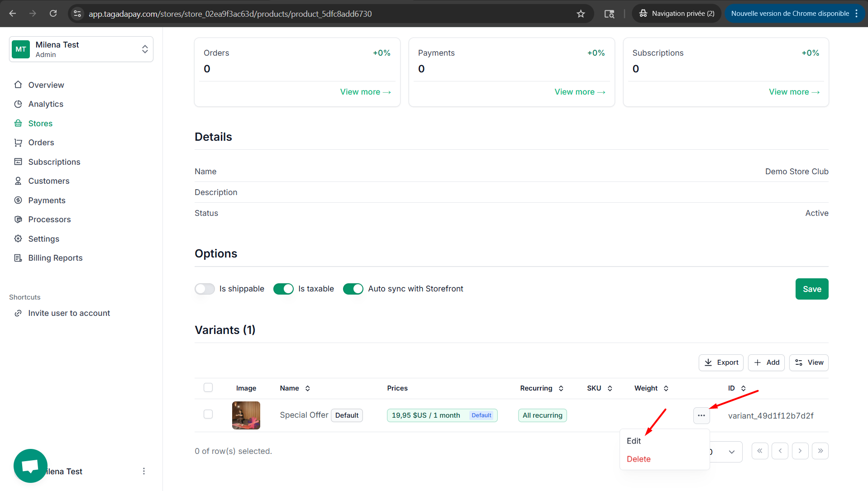Expand the Milena Test account switcher
Screen dimensions: 868x491
click(81, 49)
